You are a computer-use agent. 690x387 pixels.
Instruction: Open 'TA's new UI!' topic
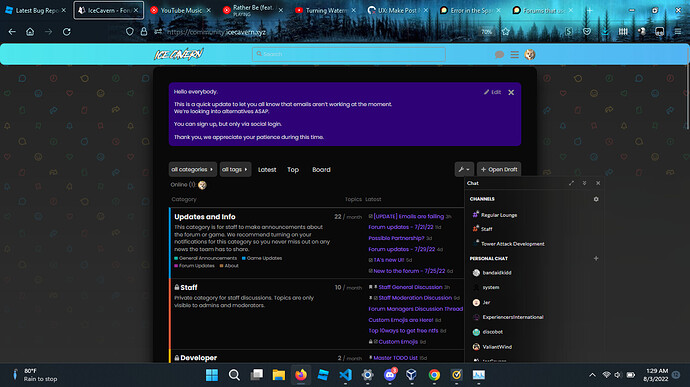tap(389, 260)
